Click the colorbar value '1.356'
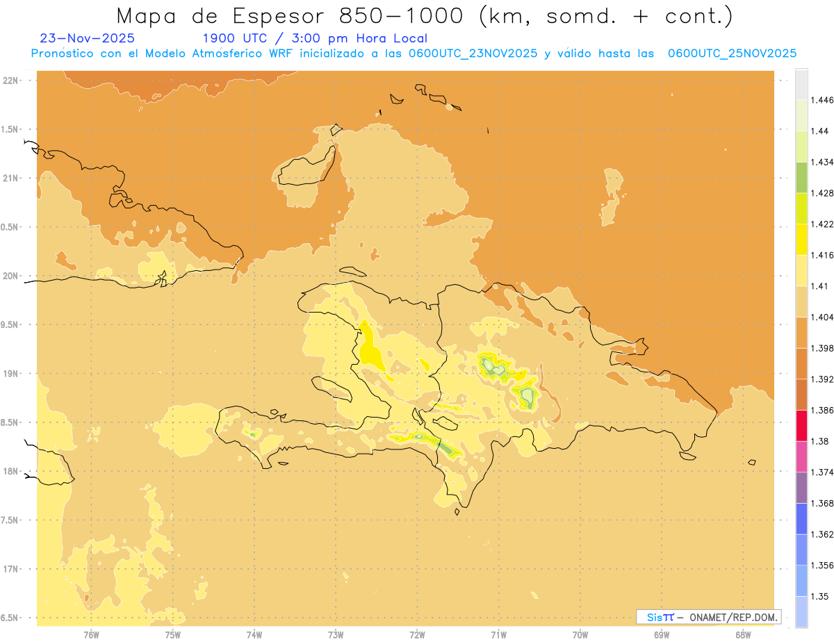 pos(821,565)
